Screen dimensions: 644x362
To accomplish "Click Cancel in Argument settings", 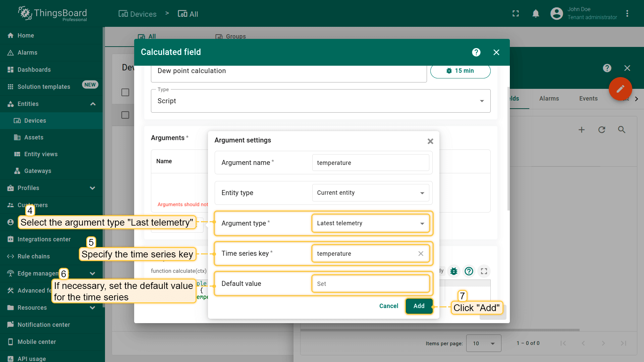I will [x=388, y=306].
